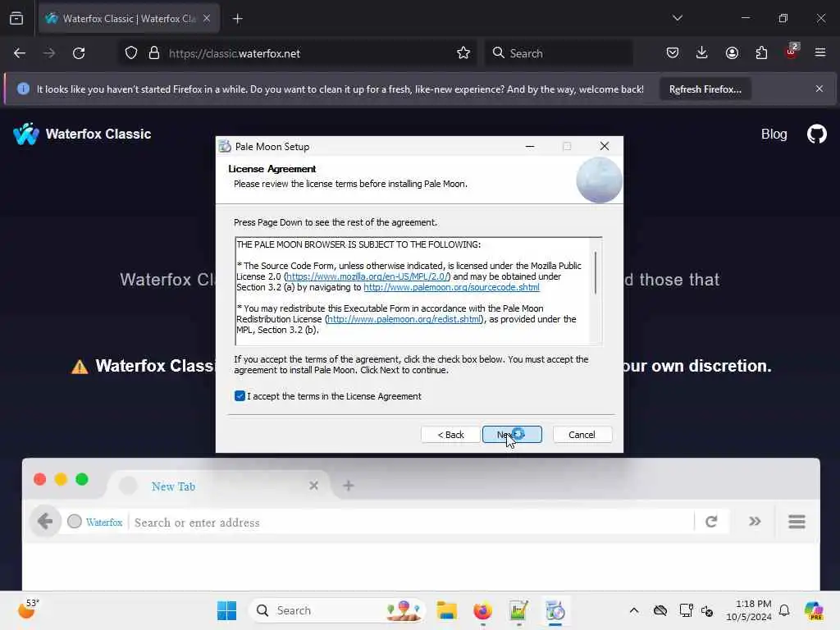Open the green chart app in the taskbar
Image resolution: width=840 pixels, height=630 pixels.
pyautogui.click(x=518, y=610)
